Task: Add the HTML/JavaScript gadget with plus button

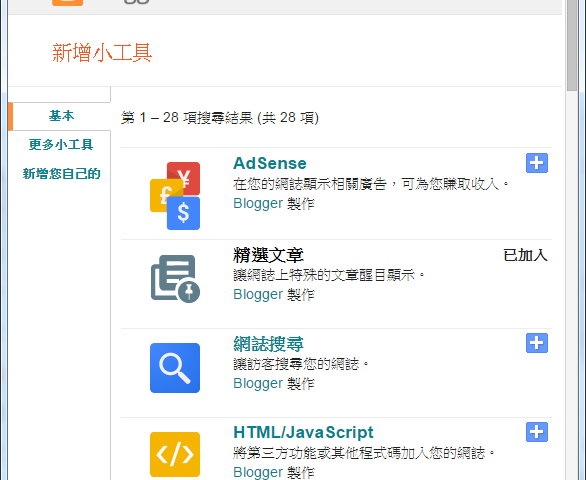Action: coord(537,432)
